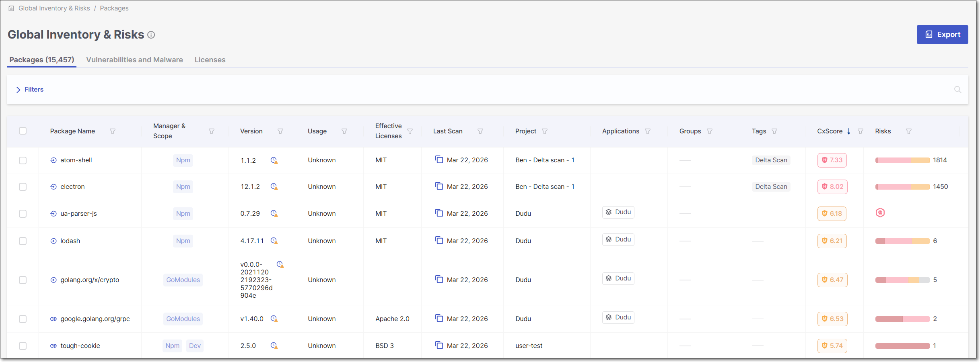Click the version warning icon for atom-shell
Viewport: 980px width, 362px height.
coord(274,160)
